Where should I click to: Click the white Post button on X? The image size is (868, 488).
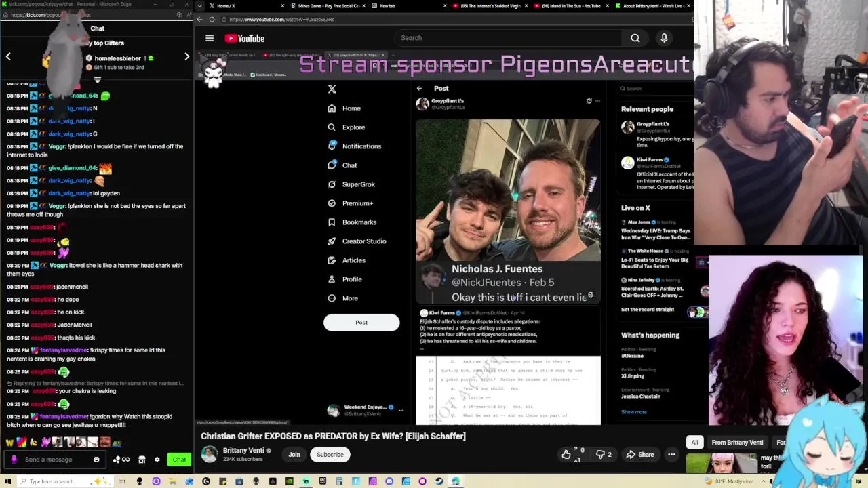361,323
